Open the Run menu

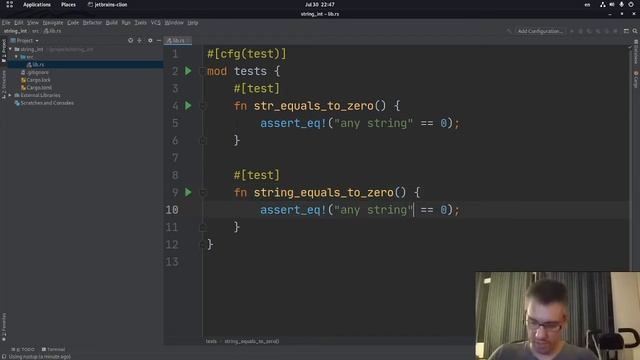point(126,22)
